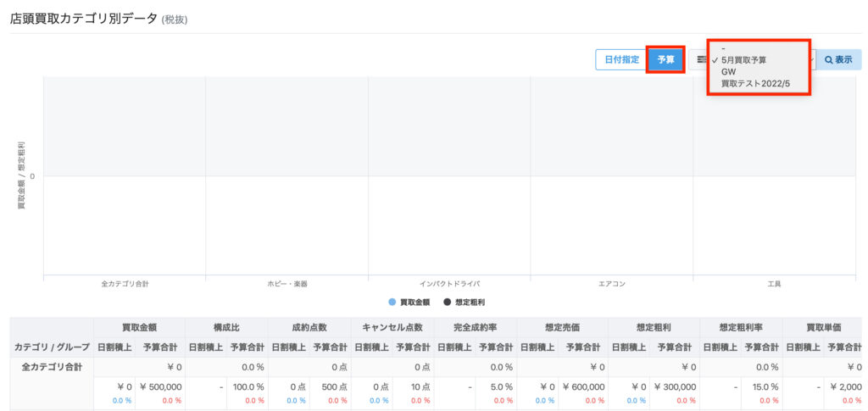868x411 pixels.
Task: Click the list icon left of dropdown
Action: (x=701, y=60)
